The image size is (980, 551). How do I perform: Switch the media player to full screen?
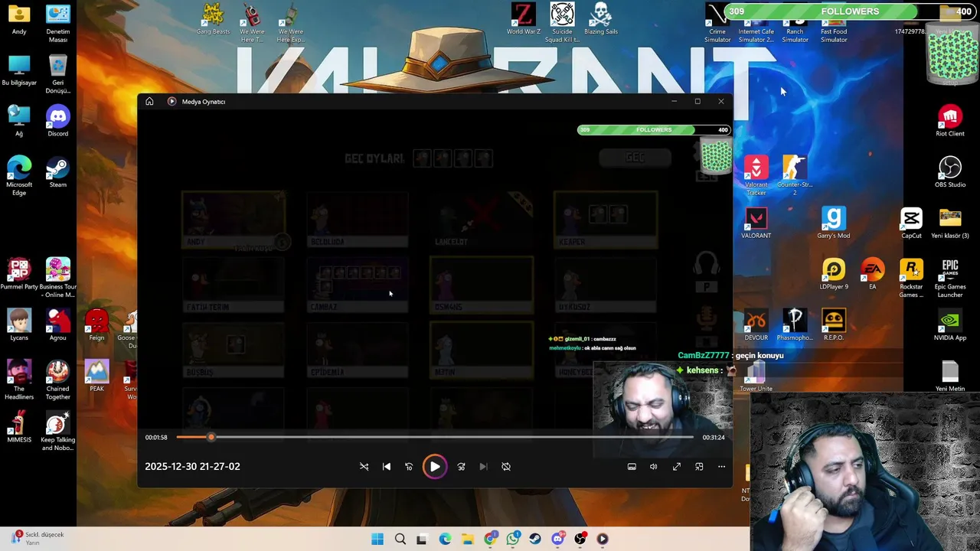coord(677,467)
